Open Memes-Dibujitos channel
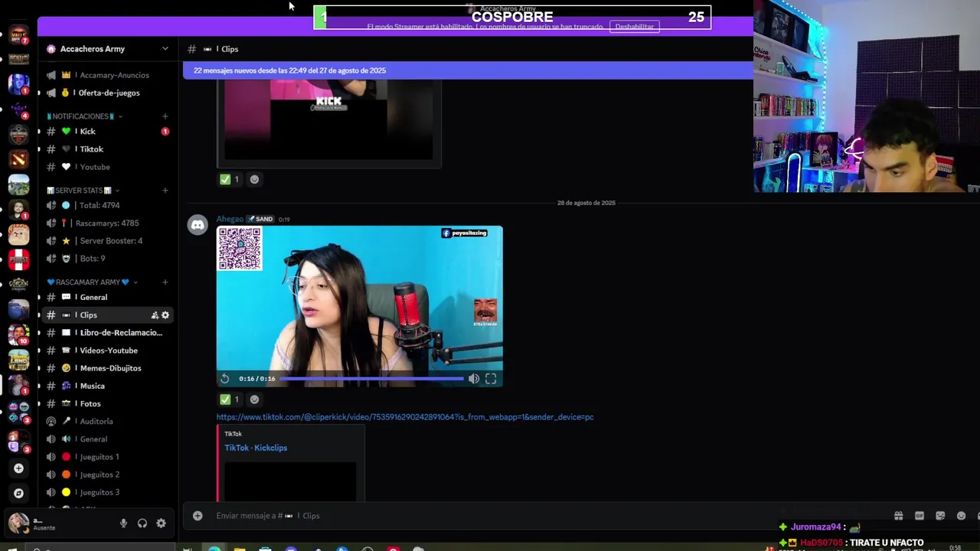980x551 pixels. [x=107, y=368]
